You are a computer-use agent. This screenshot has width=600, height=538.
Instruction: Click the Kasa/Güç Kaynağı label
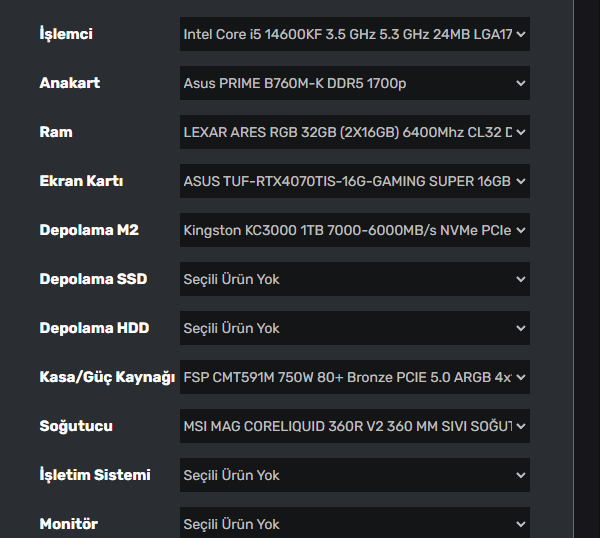coord(107,377)
